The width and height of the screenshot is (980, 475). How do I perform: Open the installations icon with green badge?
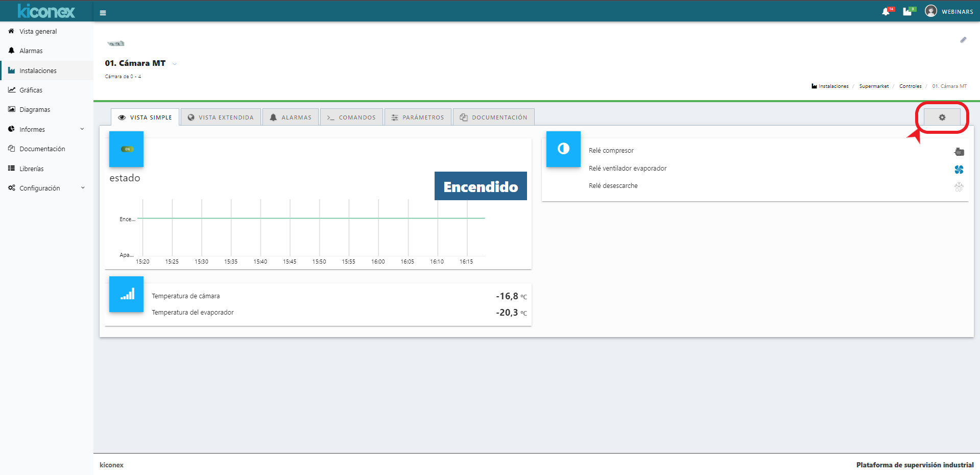907,12
